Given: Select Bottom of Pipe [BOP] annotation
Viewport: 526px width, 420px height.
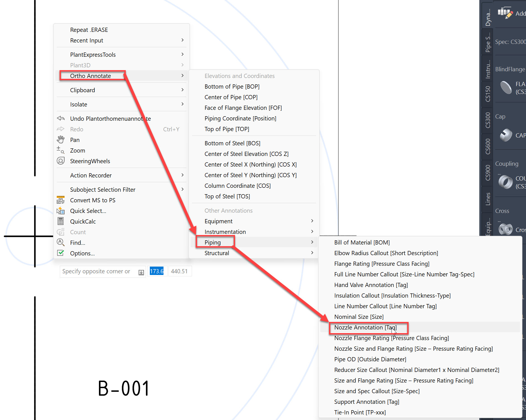Looking at the screenshot, I should tap(232, 86).
